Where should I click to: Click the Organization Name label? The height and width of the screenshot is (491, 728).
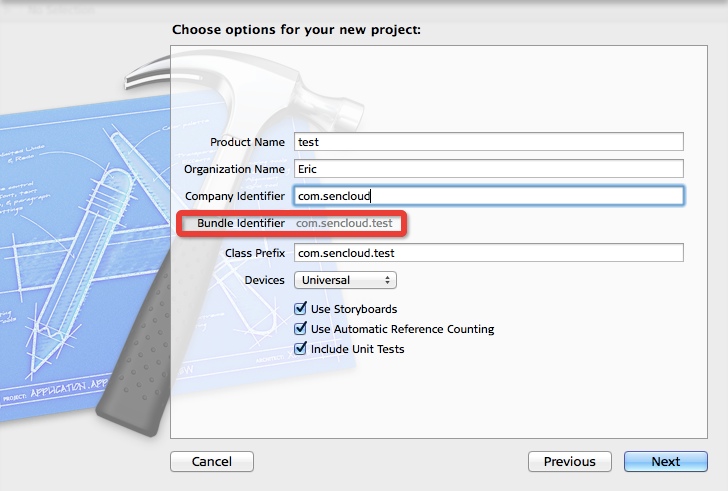pyautogui.click(x=235, y=169)
